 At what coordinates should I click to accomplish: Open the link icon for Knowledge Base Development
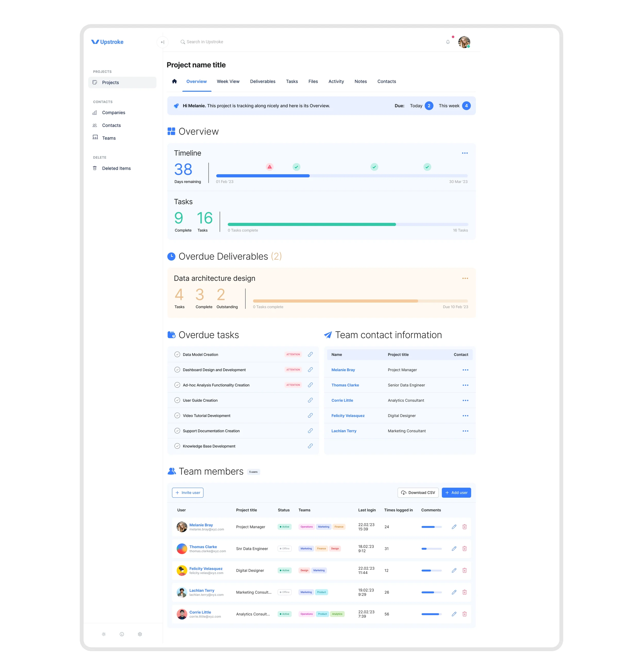[310, 446]
